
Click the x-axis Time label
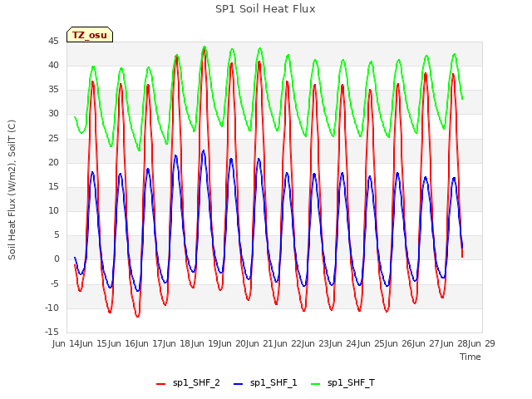(470, 357)
